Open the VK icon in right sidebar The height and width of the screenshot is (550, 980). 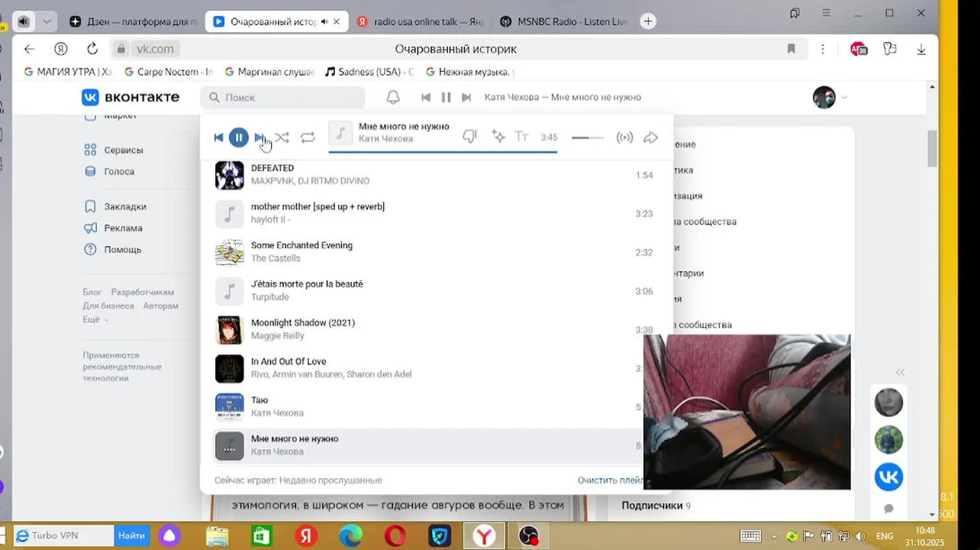click(888, 477)
